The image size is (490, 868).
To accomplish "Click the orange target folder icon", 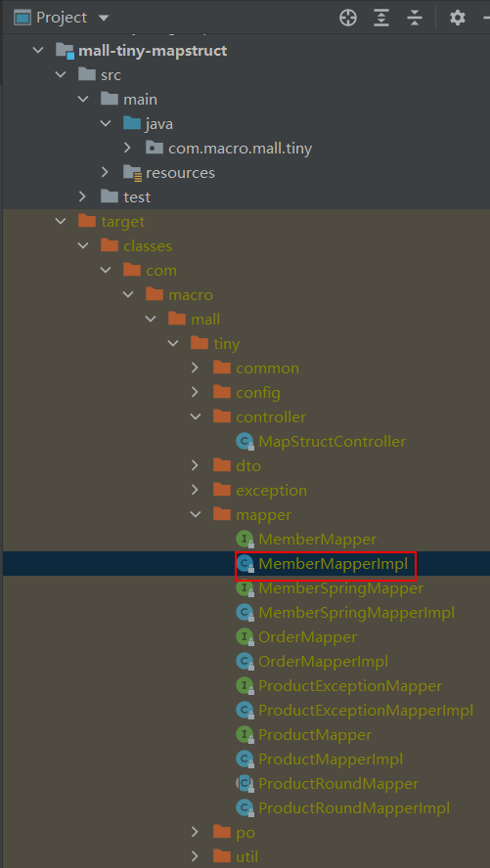I will (87, 222).
